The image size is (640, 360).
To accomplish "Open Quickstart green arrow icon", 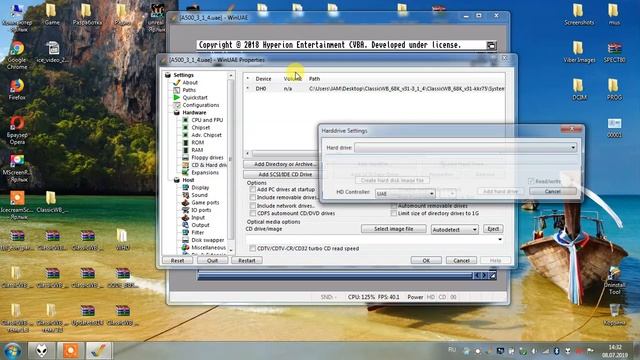I will click(x=177, y=98).
